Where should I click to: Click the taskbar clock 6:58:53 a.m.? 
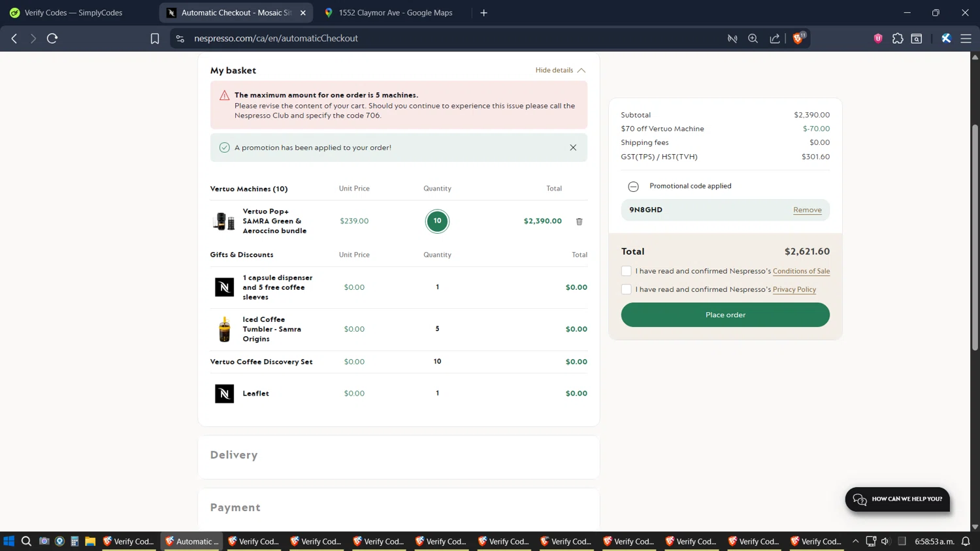(x=934, y=541)
